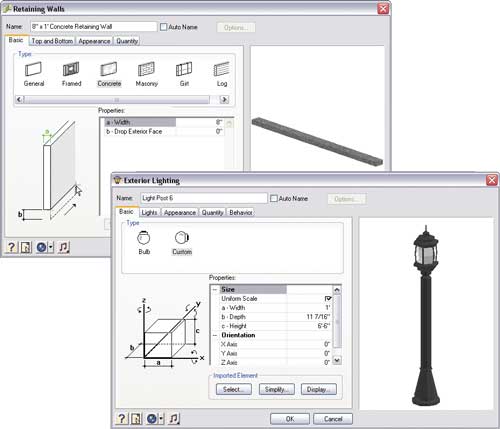
Task: Click the Light Post 6 name field
Action: 204,198
